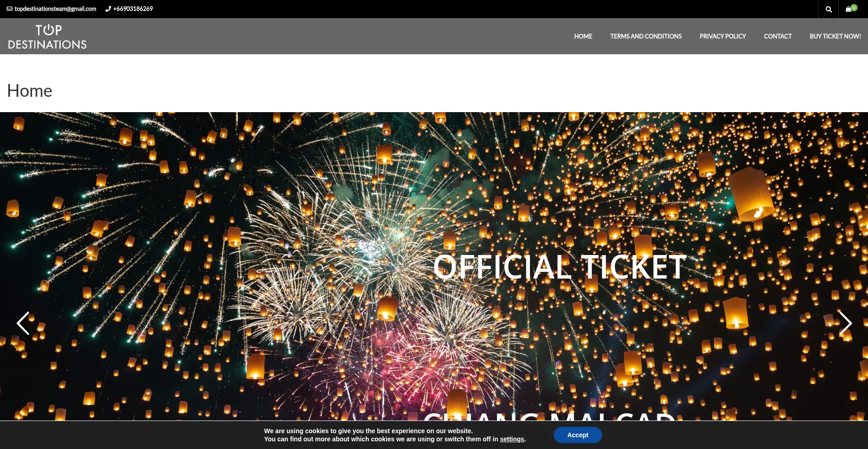Image resolution: width=868 pixels, height=449 pixels.
Task: Click the OFFICIAL TICKET slide heading
Action: click(560, 267)
